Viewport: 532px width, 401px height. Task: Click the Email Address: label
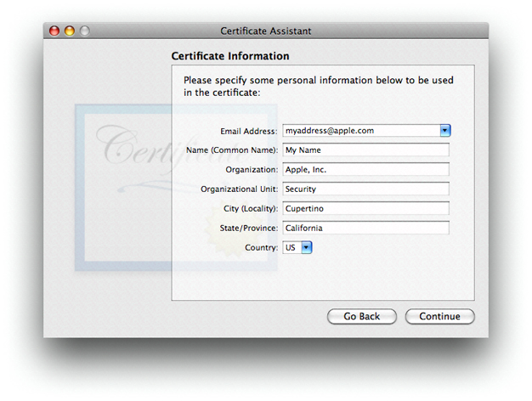click(x=249, y=132)
